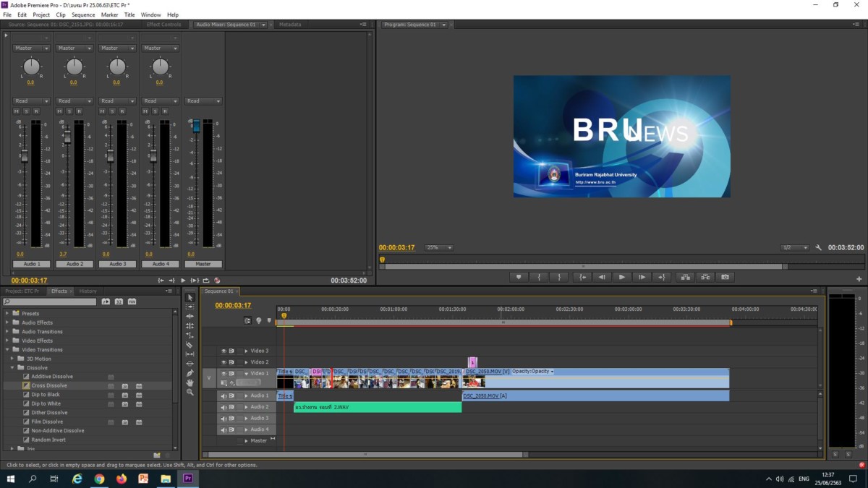Hide the Video 2 track eye

pos(224,362)
